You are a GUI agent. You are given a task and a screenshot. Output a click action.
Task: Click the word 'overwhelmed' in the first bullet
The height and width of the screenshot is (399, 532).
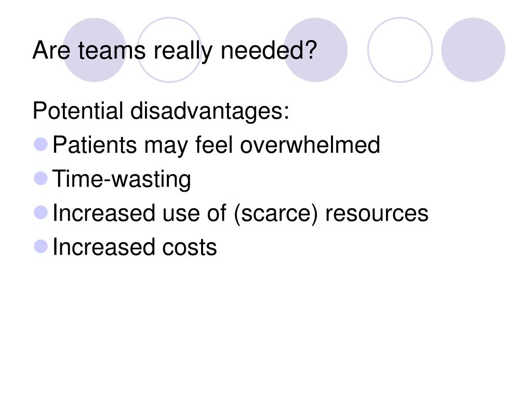[x=310, y=145]
